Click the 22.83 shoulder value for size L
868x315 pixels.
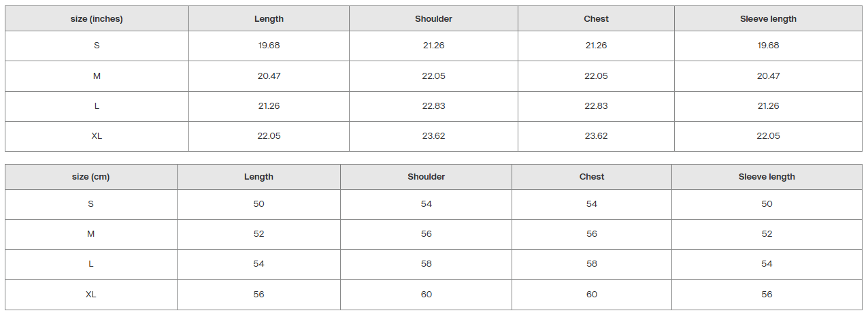pos(433,106)
